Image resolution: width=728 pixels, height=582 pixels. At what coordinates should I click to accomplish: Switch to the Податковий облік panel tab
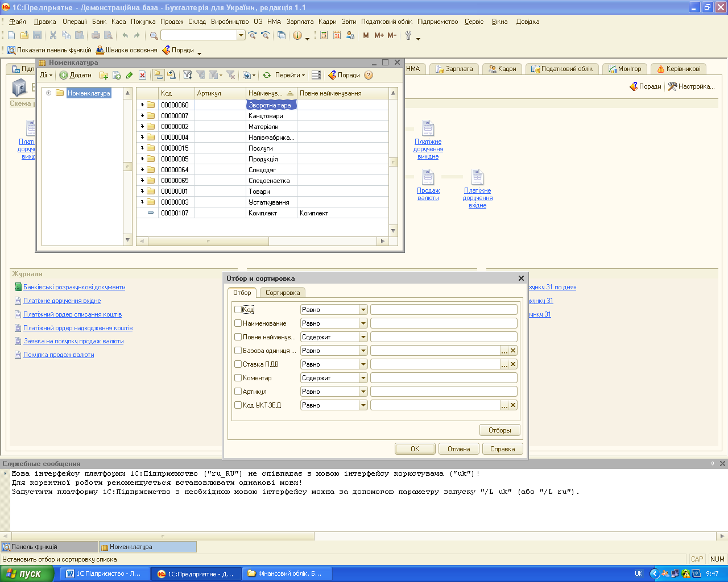click(562, 69)
